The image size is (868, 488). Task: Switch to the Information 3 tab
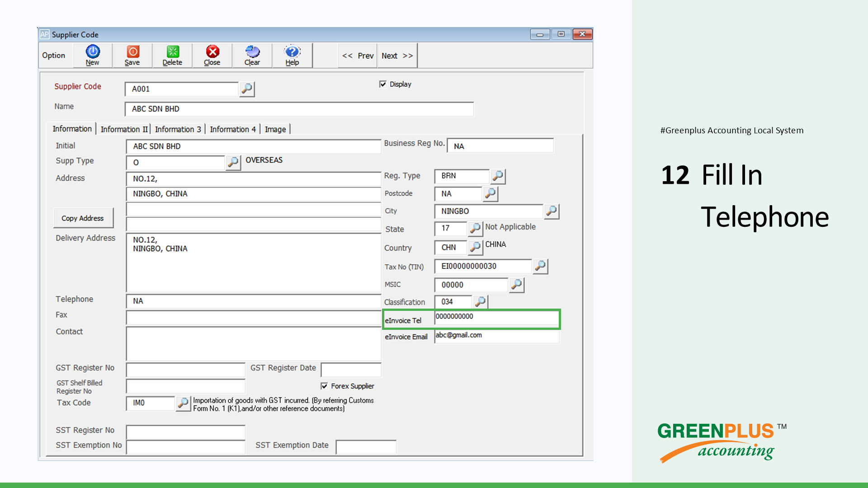(178, 129)
